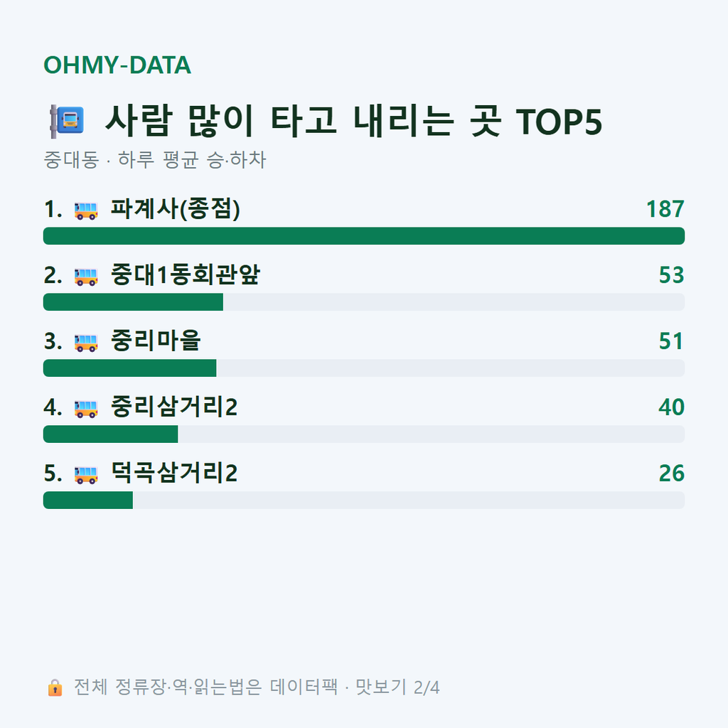Select the 파계사(종점) stop name
This screenshot has height=728, width=728.
tap(175, 209)
